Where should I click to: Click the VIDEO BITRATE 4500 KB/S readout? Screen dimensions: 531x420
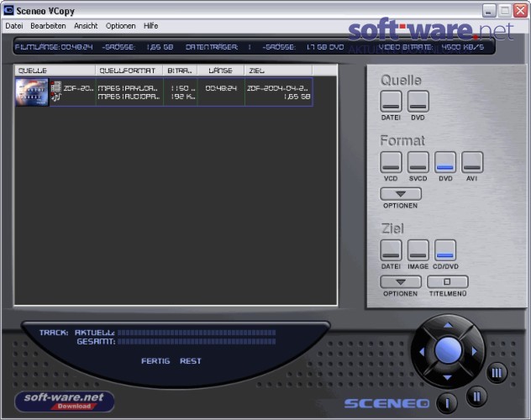click(x=431, y=47)
